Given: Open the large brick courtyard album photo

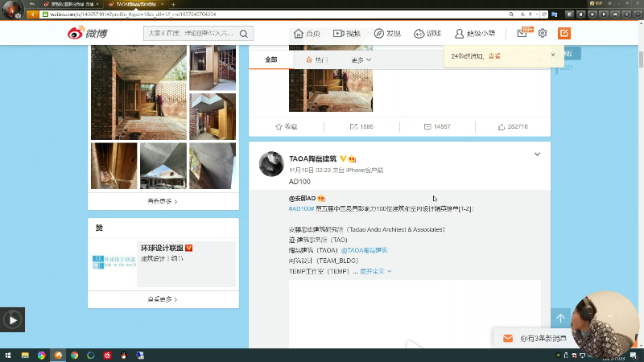Looking at the screenshot, I should 138,93.
